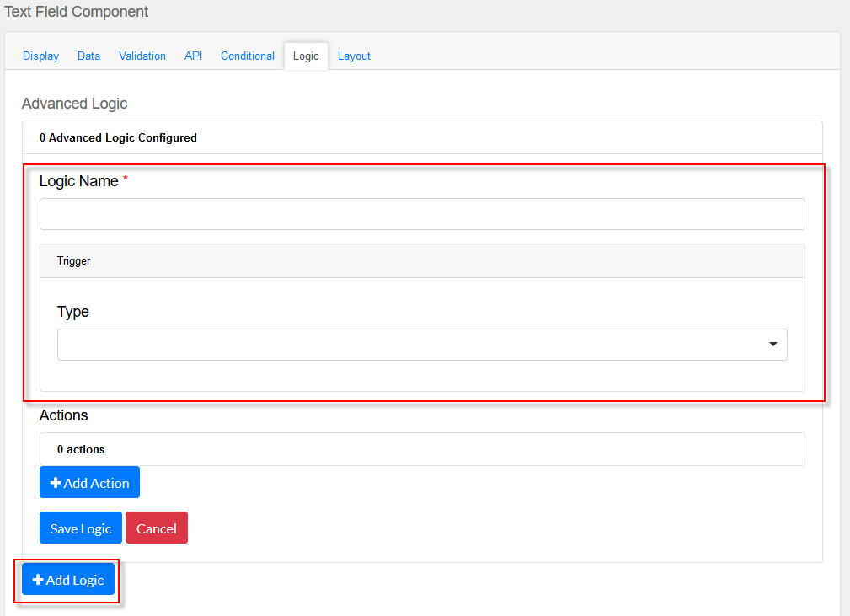Click the Advanced Logic section heading
The image size is (850, 616).
click(75, 104)
